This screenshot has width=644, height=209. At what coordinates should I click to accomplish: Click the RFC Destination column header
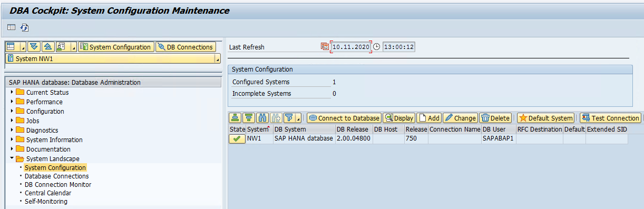pyautogui.click(x=540, y=129)
